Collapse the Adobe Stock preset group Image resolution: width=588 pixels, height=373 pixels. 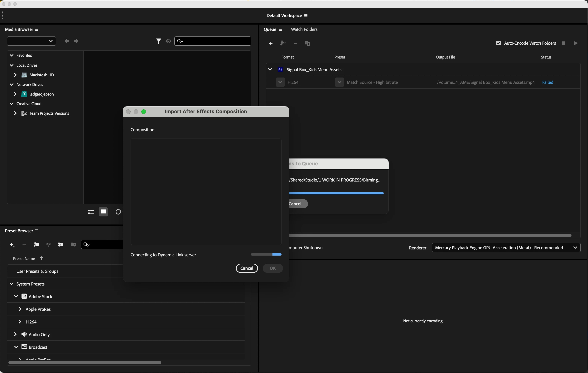[16, 296]
